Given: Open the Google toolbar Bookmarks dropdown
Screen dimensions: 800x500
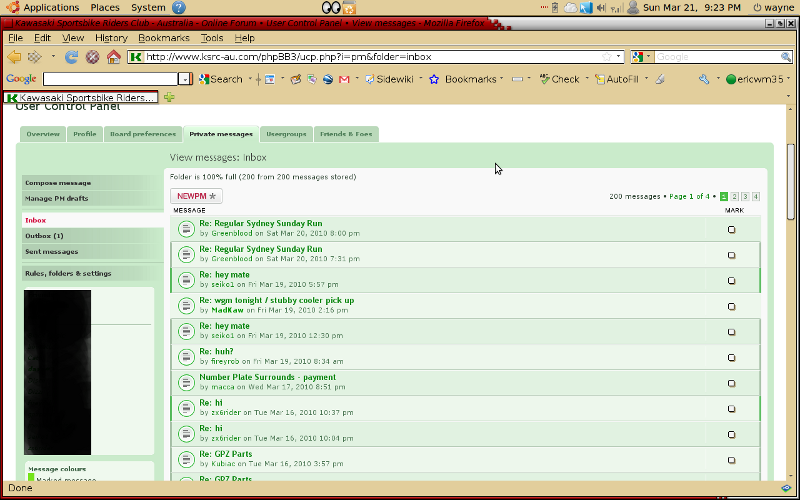Looking at the screenshot, I should (500, 79).
